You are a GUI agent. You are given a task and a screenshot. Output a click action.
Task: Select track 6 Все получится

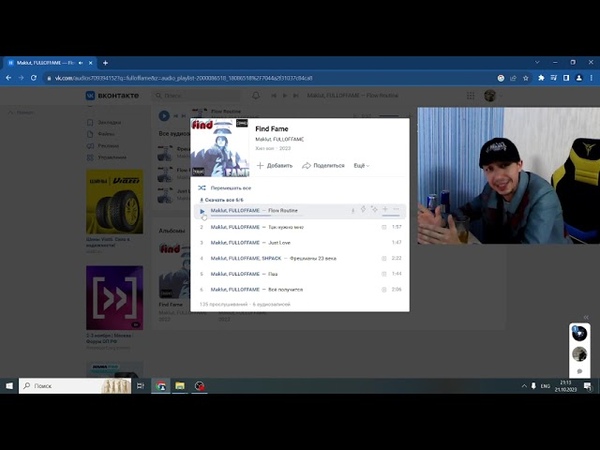[x=300, y=290]
